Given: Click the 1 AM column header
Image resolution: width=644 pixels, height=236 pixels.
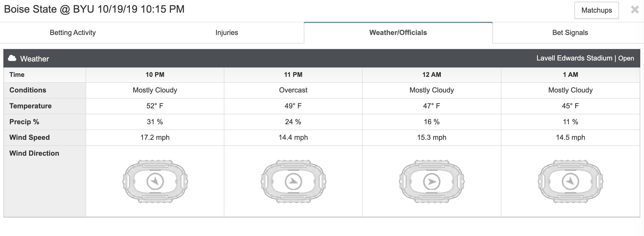Looking at the screenshot, I should (x=571, y=75).
